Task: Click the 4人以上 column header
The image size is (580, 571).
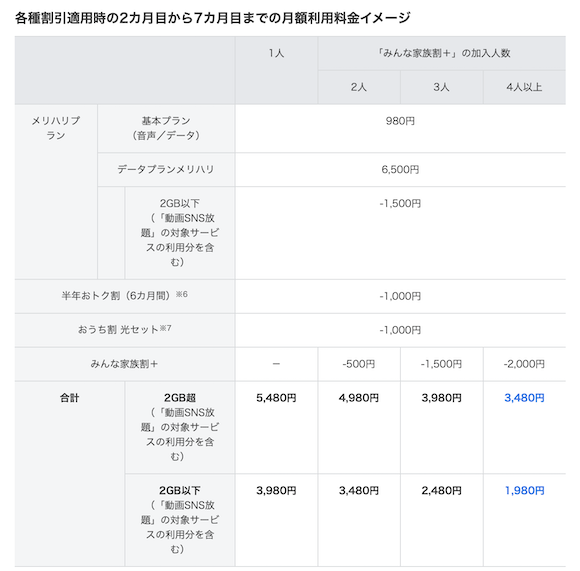Action: click(524, 87)
